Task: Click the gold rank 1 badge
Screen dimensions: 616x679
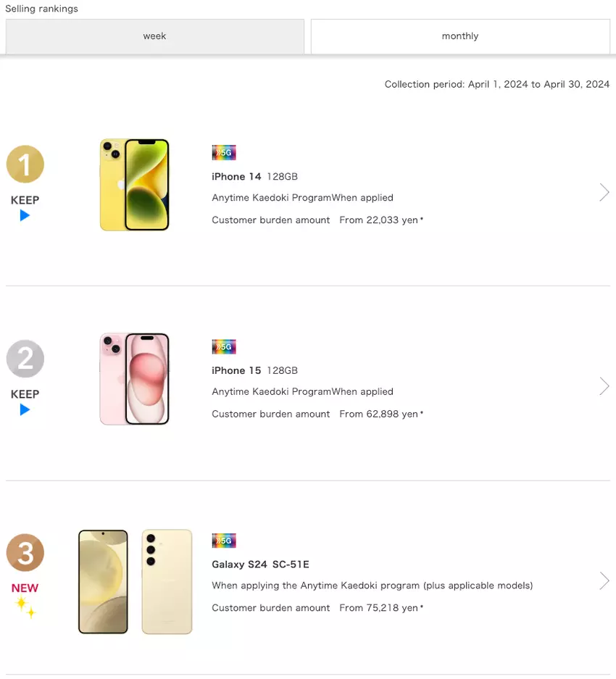Action: point(25,164)
